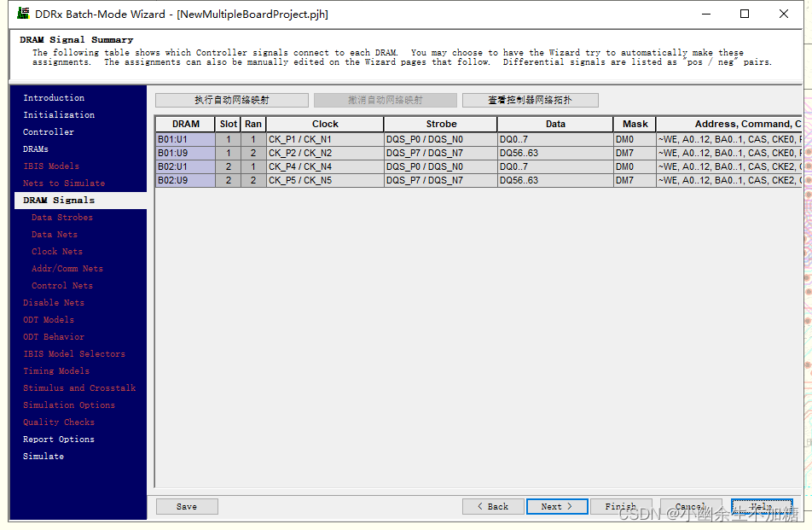Click the Data column header
812x530 pixels.
point(555,125)
